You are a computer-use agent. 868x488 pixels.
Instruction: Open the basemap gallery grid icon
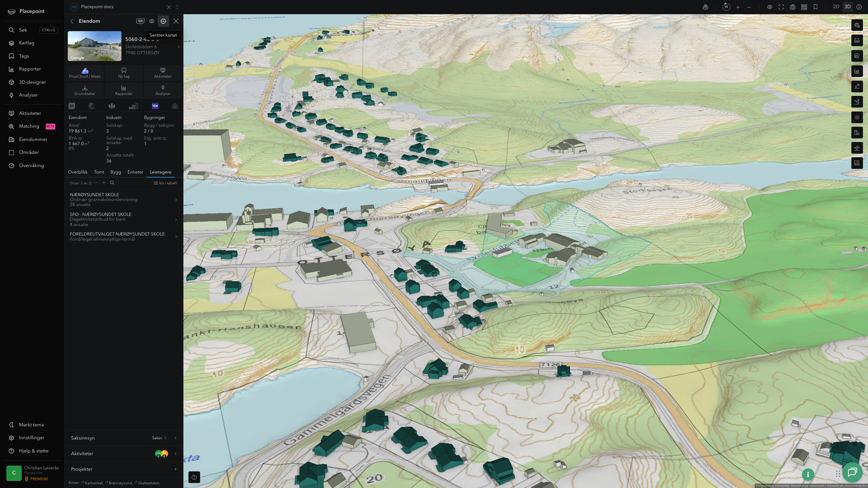[804, 7]
